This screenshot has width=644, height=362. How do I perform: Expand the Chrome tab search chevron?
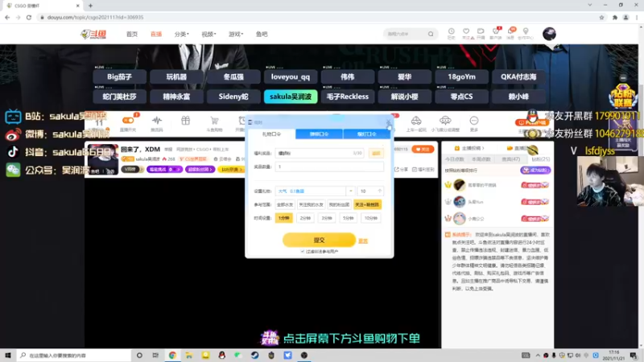click(x=590, y=5)
